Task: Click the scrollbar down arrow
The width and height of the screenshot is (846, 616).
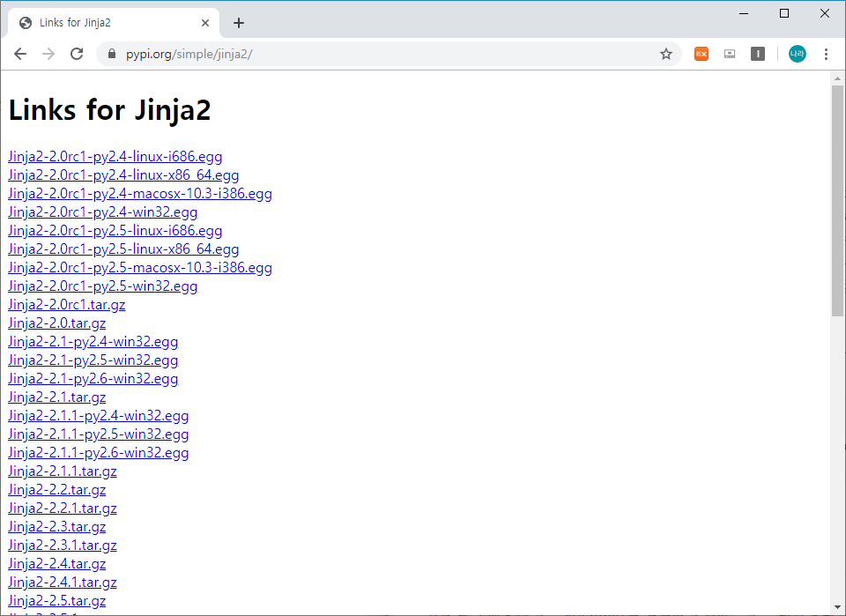Action: [837, 607]
